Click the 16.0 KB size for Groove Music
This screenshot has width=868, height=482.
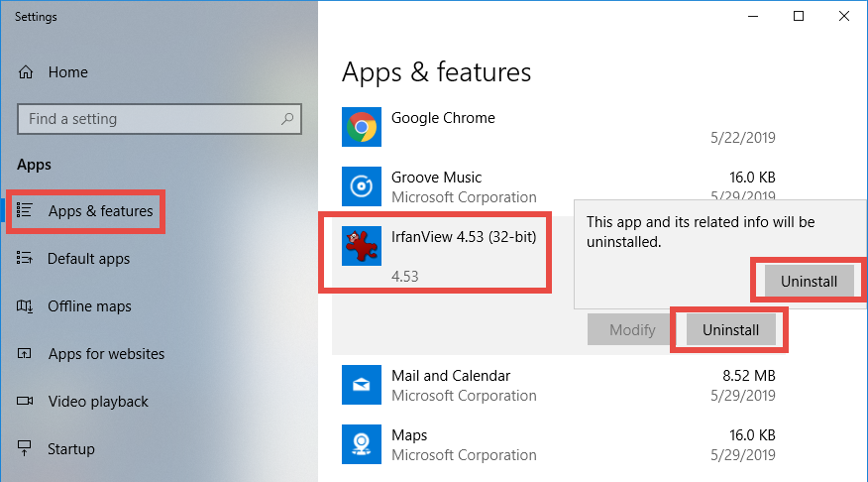[x=752, y=178]
